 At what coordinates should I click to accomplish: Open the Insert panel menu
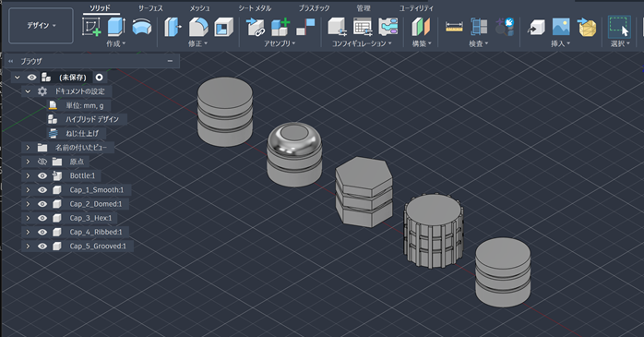point(561,43)
